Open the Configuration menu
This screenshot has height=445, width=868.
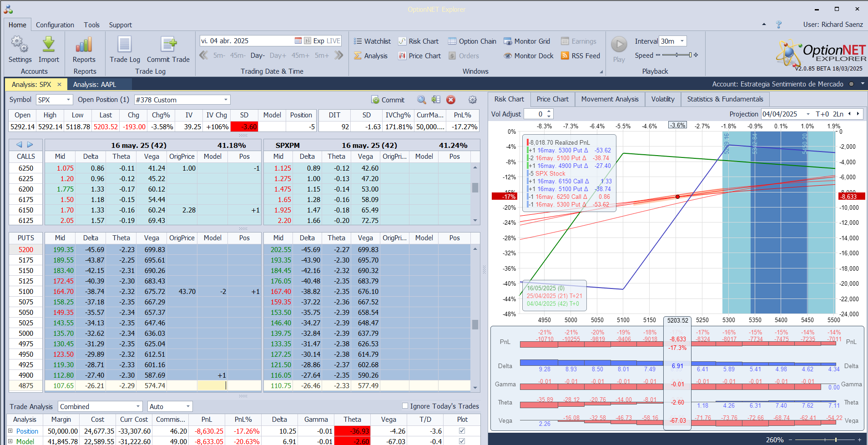coord(55,25)
